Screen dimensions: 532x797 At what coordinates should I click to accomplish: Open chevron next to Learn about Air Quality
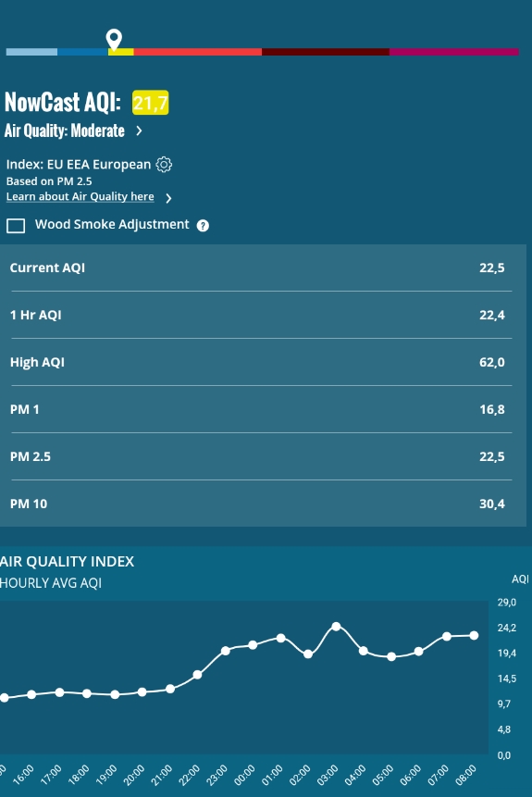[168, 198]
